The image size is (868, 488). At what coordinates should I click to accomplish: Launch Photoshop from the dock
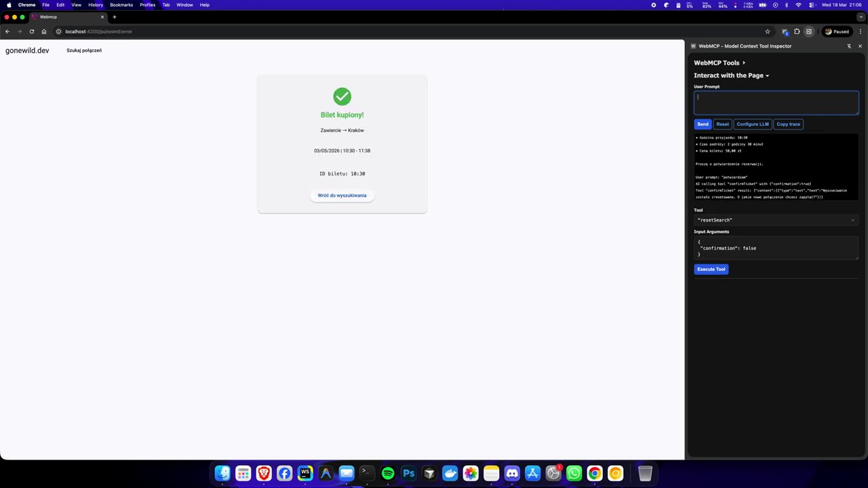click(408, 473)
